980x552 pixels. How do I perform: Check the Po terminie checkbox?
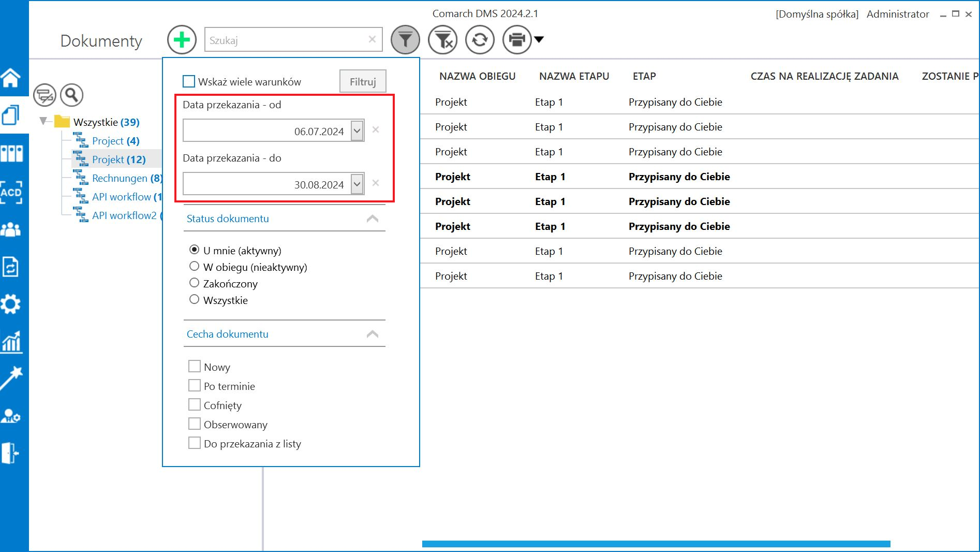click(195, 386)
